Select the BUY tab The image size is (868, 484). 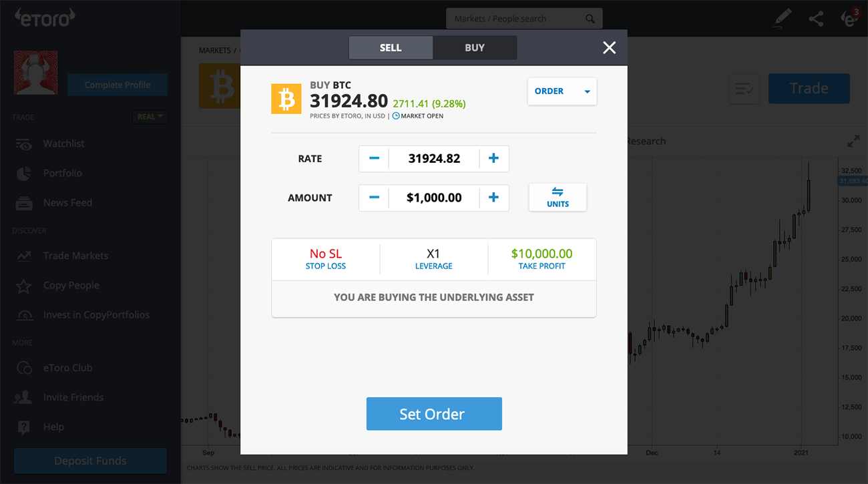coord(475,47)
